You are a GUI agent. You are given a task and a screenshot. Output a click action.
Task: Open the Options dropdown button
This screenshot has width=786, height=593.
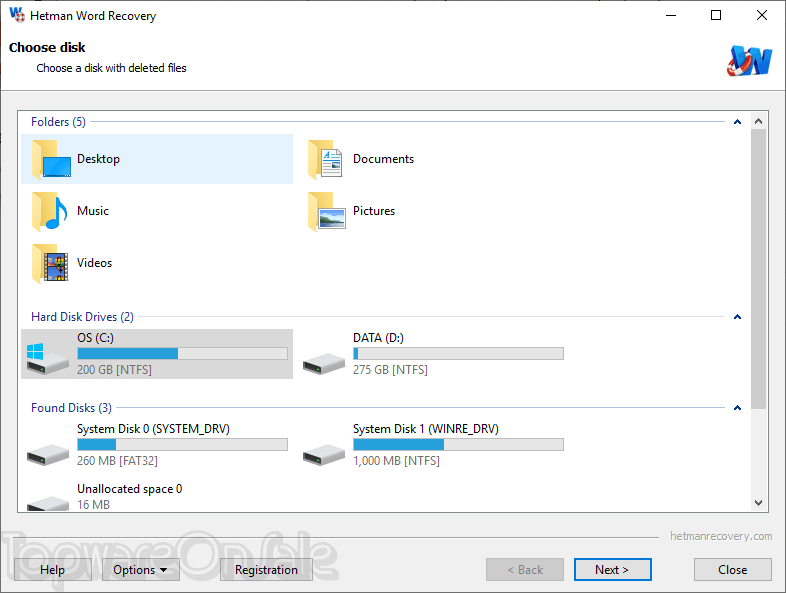coord(141,569)
